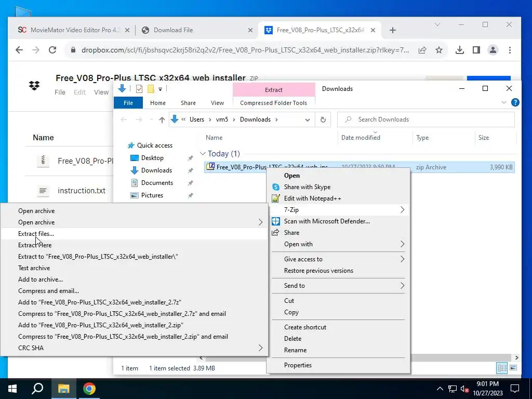Screen dimensions: 532x399
Task: Open a new Chrome tab
Action: 393,30
